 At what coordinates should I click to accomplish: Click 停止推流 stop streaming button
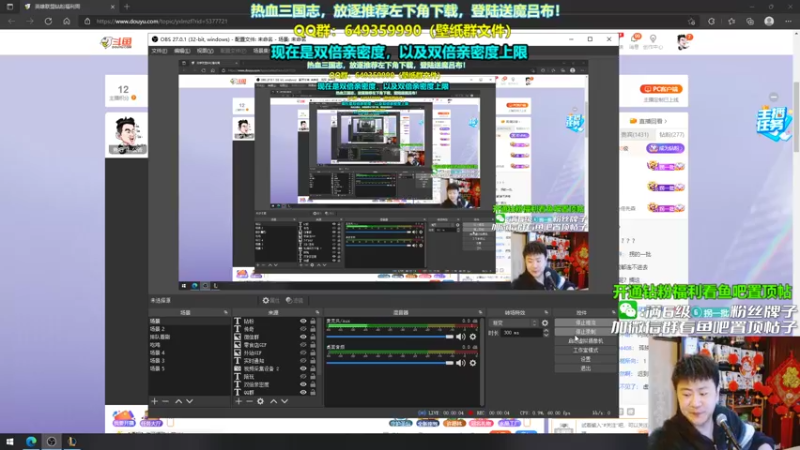click(585, 323)
